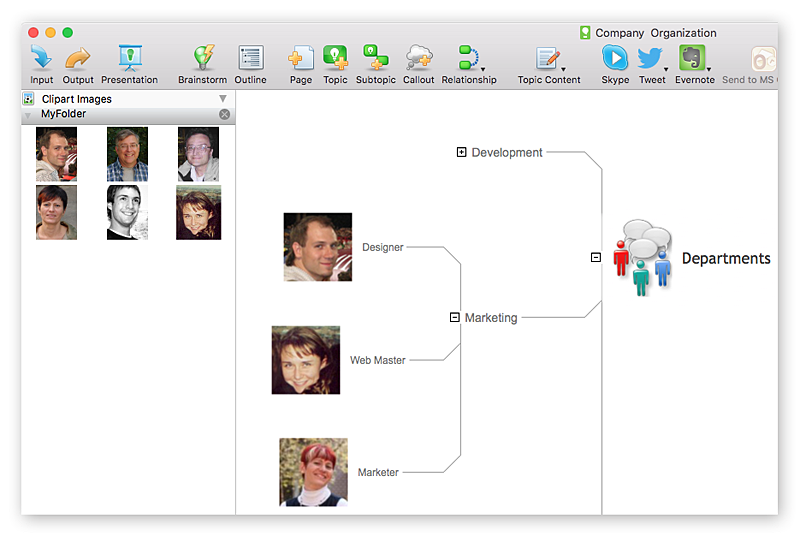Screen dimensions: 800x536
Task: Send map to Evernote
Action: tap(694, 64)
